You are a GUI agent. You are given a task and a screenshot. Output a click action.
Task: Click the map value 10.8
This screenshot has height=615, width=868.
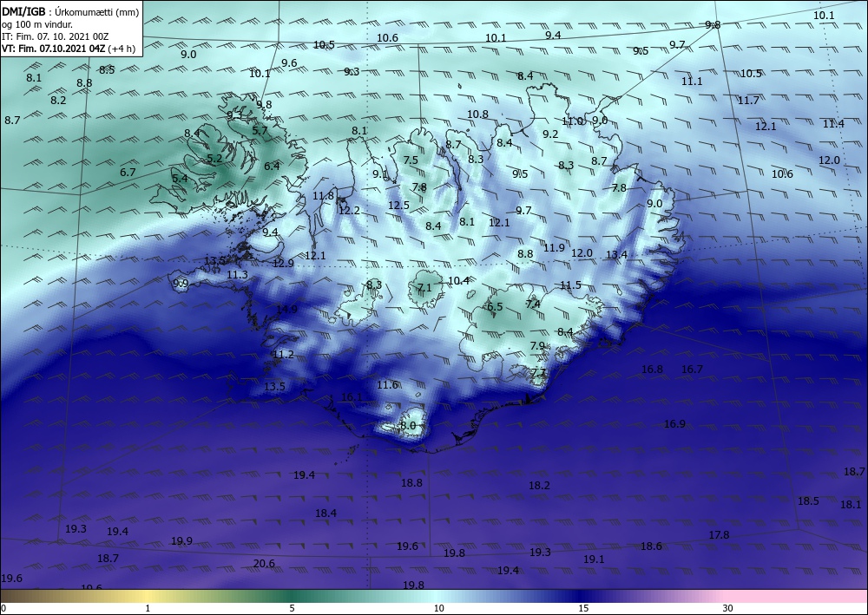click(477, 114)
